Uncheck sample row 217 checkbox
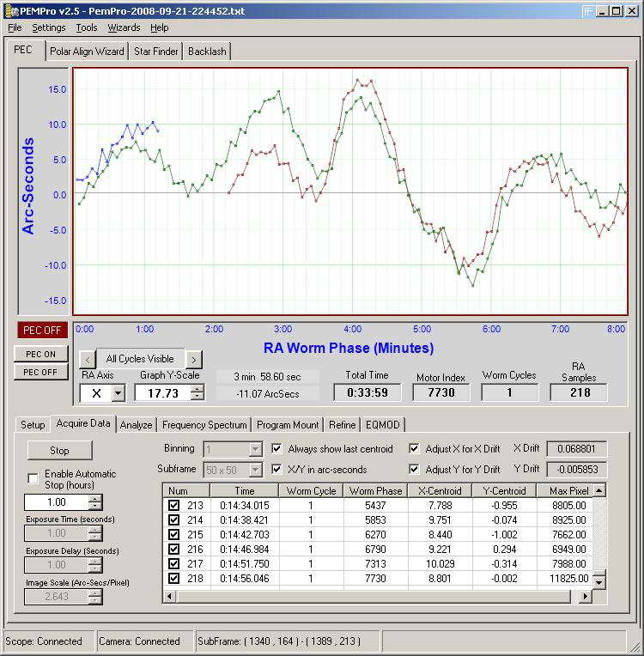Image resolution: width=644 pixels, height=656 pixels. [173, 564]
